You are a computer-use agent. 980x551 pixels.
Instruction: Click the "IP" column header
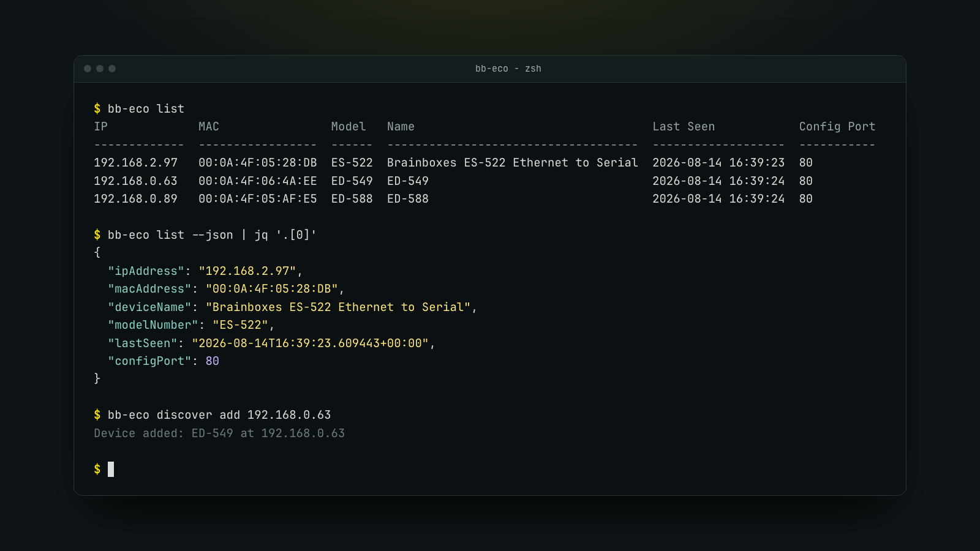tap(100, 127)
